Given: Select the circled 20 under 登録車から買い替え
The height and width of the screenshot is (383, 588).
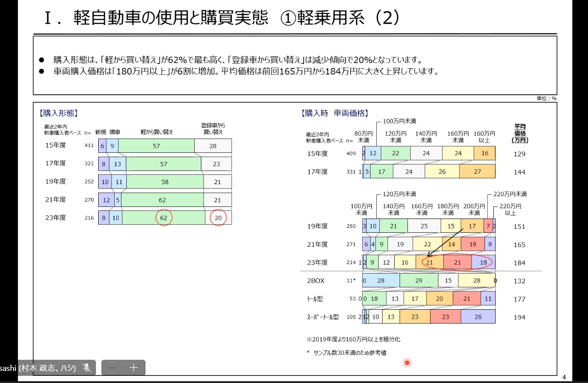Looking at the screenshot, I should (218, 218).
